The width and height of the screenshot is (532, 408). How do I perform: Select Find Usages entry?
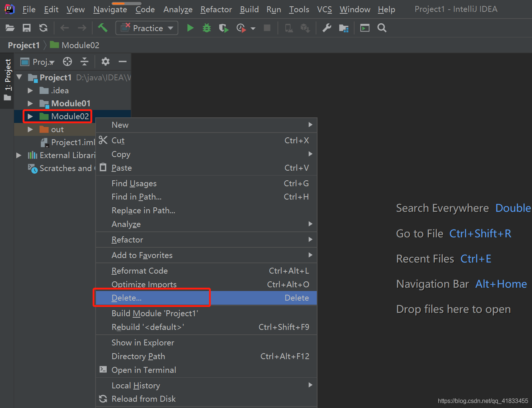[206, 183]
